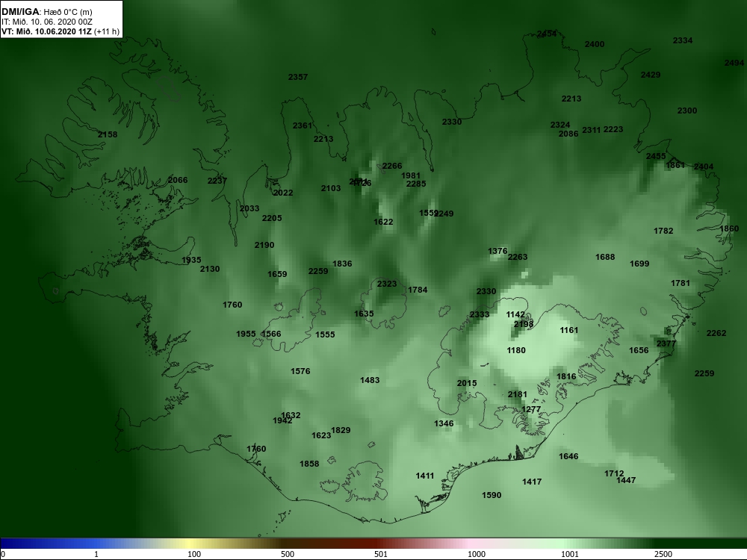Click the value 1935 on the map

(x=191, y=260)
